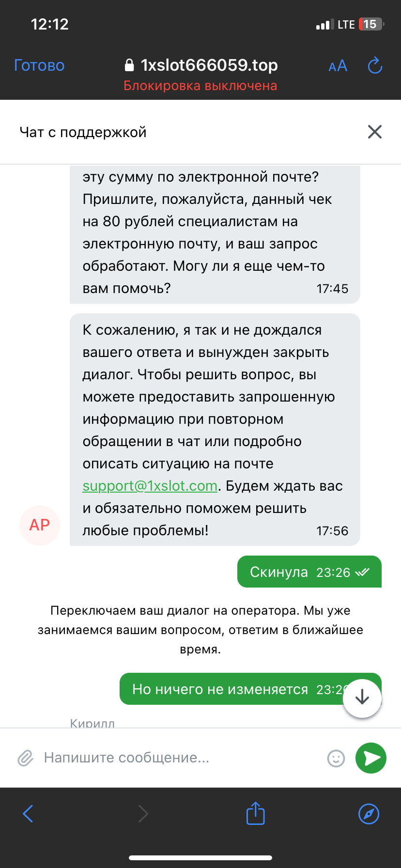The height and width of the screenshot is (868, 401).
Task: Focus the Напишите сообщение input field
Action: [x=179, y=758]
